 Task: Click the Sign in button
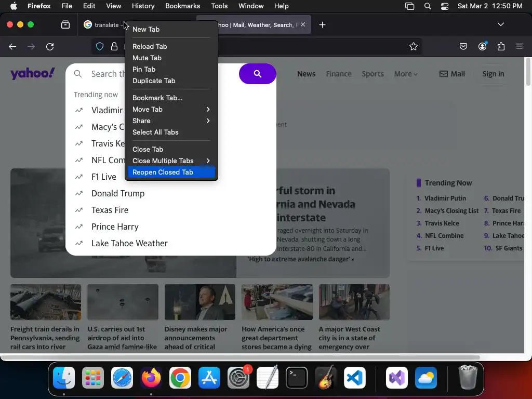pyautogui.click(x=493, y=74)
